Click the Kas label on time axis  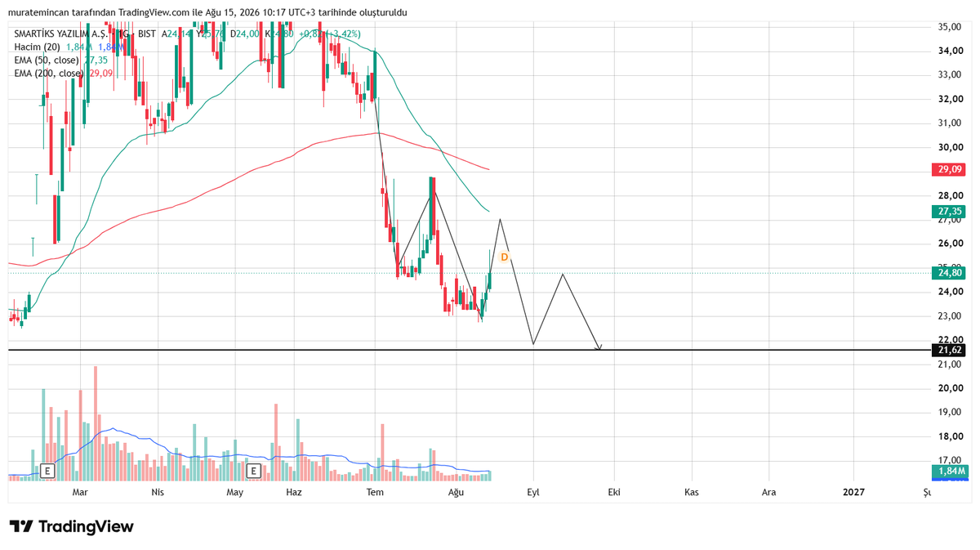coord(692,492)
